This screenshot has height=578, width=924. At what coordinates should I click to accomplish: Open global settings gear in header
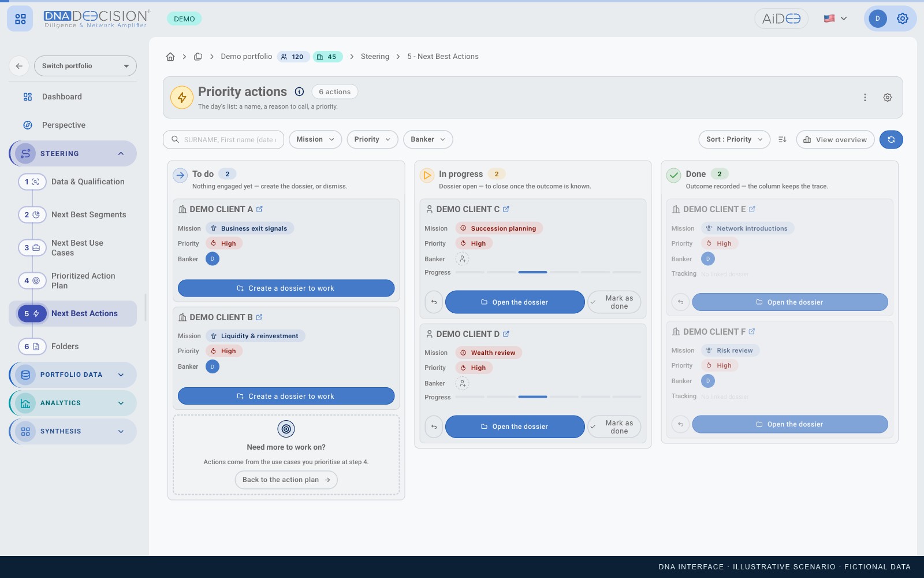903,18
